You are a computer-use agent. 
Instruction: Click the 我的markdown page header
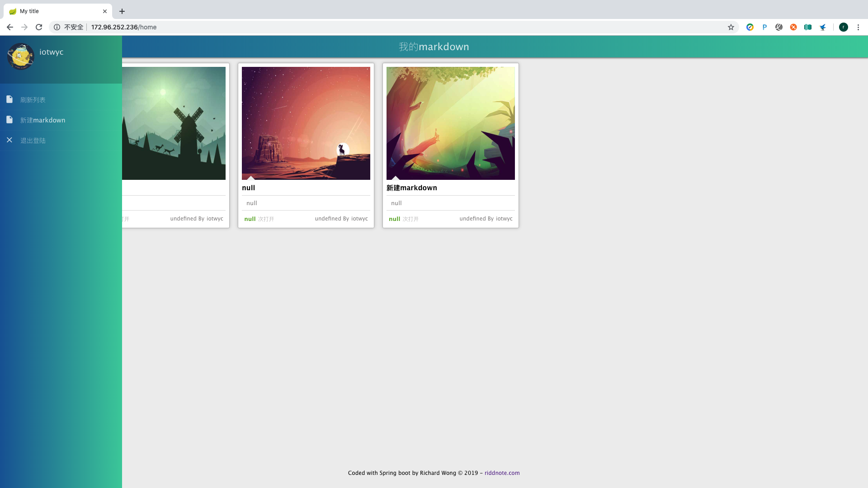coord(434,47)
